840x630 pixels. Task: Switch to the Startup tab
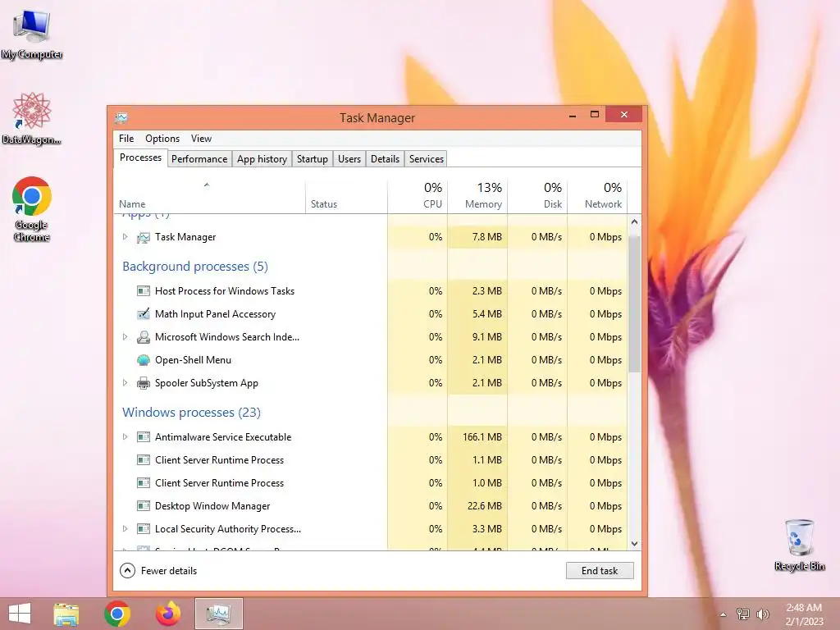click(x=313, y=159)
